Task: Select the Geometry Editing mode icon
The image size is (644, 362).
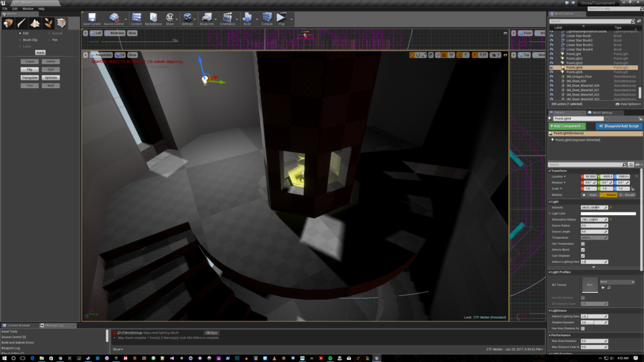Action: 62,23
